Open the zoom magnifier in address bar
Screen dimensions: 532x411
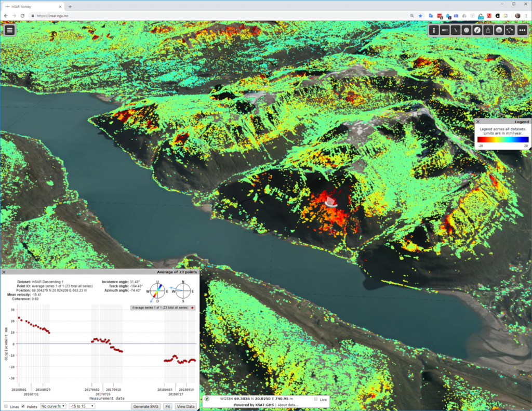[x=412, y=16]
